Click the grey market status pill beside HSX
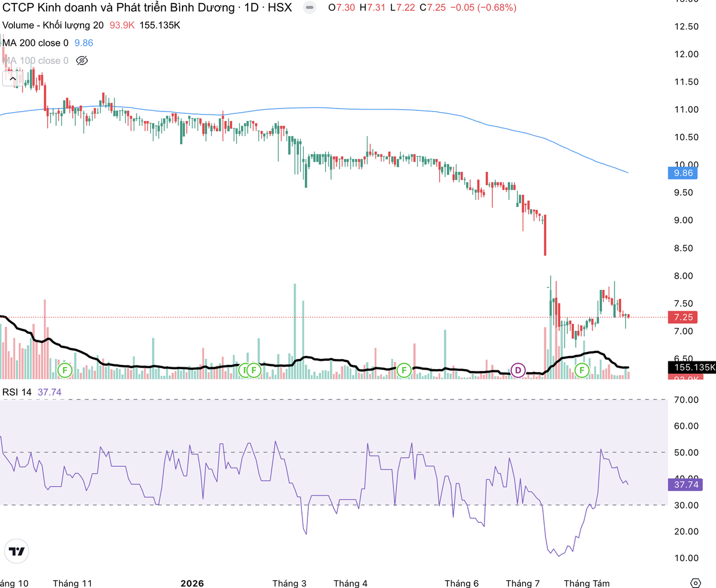Screen dimensions: 716x588 click(308, 8)
